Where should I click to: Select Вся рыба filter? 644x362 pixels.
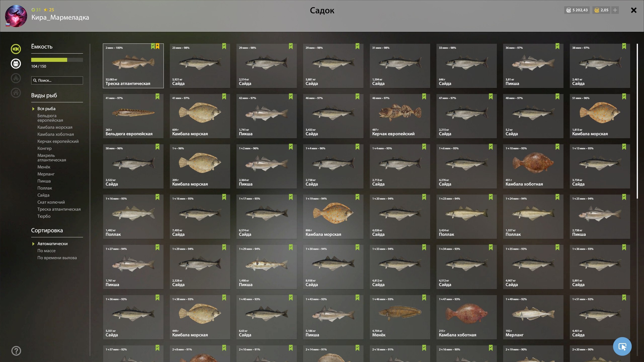point(46,109)
